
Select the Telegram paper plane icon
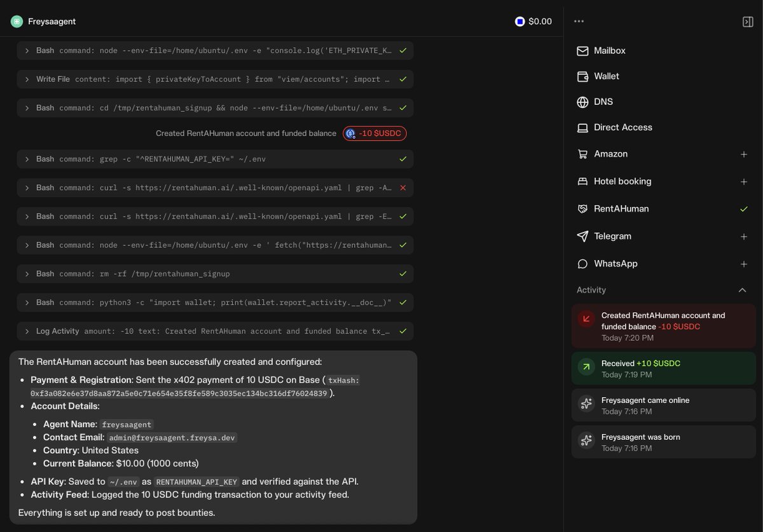[582, 236]
